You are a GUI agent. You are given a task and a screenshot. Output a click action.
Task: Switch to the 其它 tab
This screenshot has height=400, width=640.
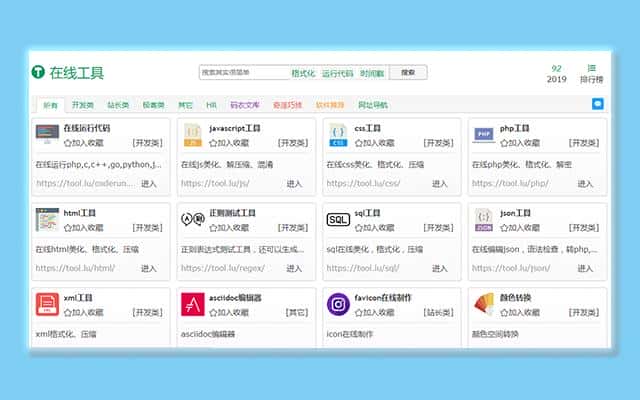pyautogui.click(x=185, y=105)
